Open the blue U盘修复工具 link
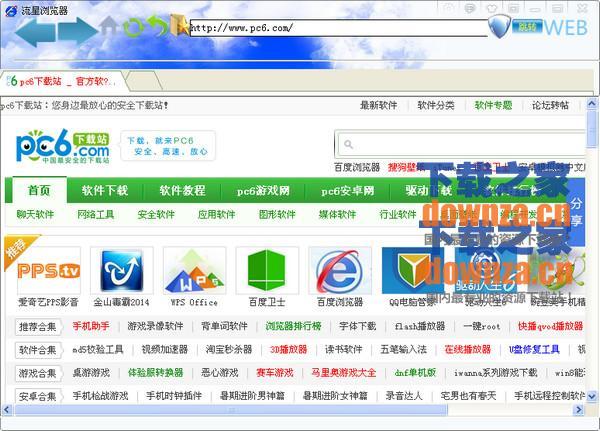 [534, 349]
